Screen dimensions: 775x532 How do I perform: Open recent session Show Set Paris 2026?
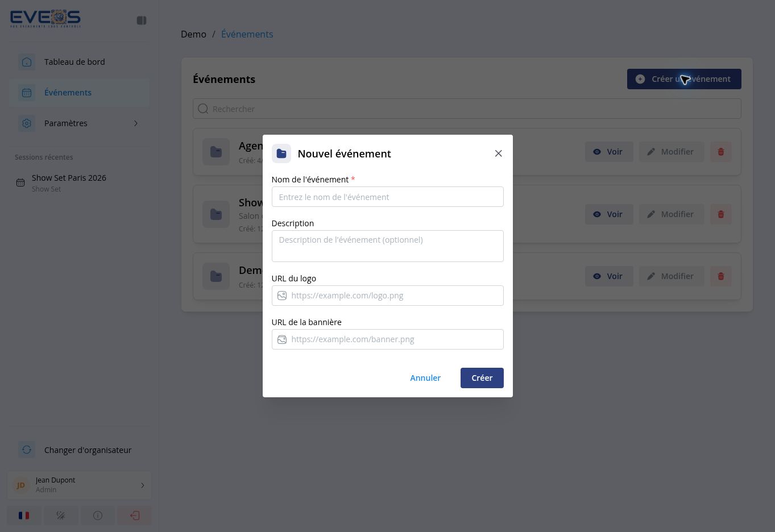[79, 182]
